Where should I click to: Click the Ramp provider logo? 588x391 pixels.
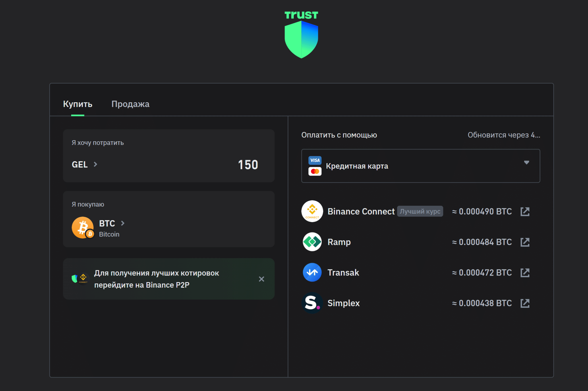point(312,242)
